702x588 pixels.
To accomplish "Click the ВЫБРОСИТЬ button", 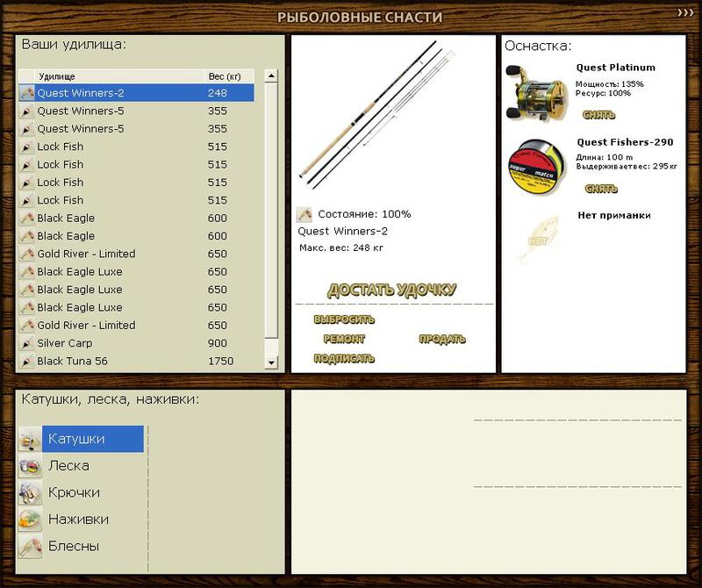I will tap(344, 319).
